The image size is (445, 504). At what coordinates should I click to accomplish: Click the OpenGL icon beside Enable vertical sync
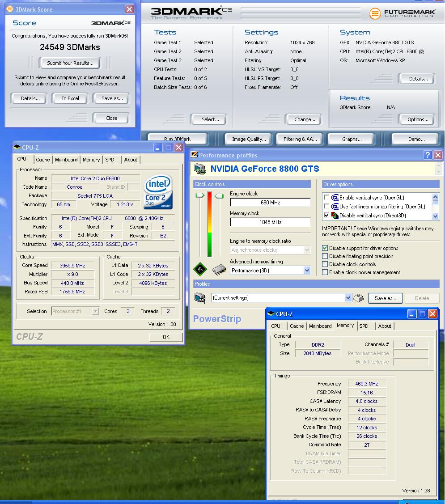click(x=335, y=198)
